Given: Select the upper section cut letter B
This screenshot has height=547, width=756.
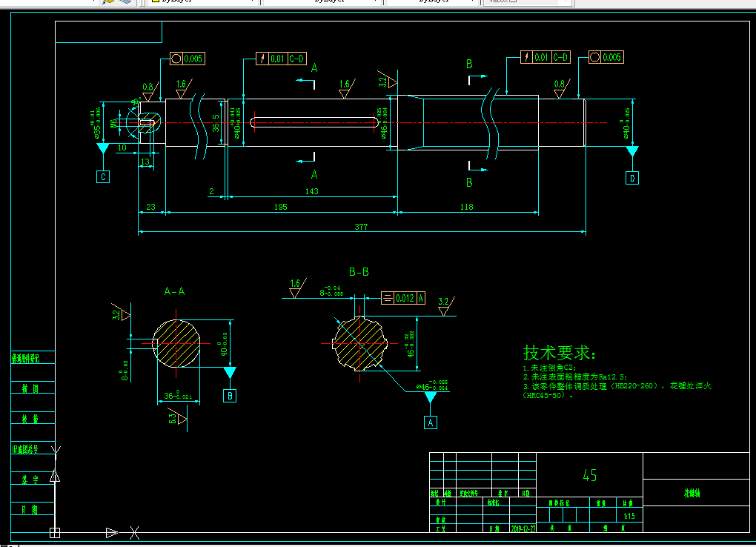Looking at the screenshot, I should point(469,64).
